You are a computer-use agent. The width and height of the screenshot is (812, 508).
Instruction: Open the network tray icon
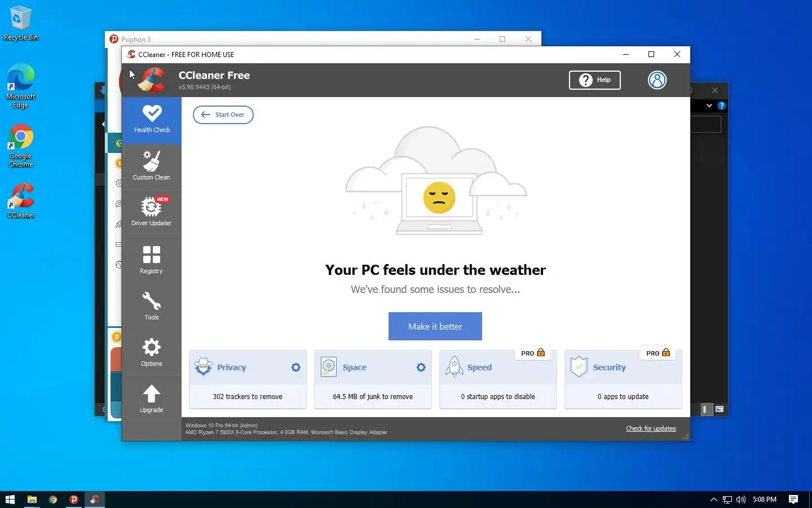(727, 500)
